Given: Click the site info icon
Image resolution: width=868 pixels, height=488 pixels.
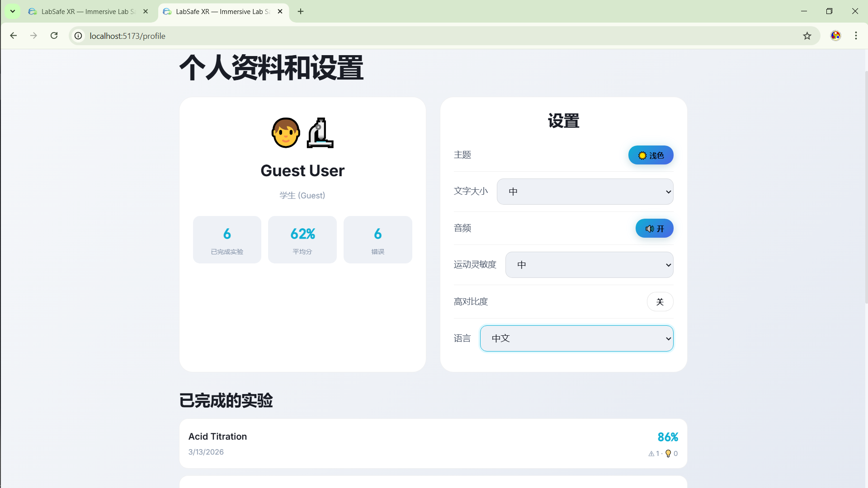Looking at the screenshot, I should (x=79, y=36).
